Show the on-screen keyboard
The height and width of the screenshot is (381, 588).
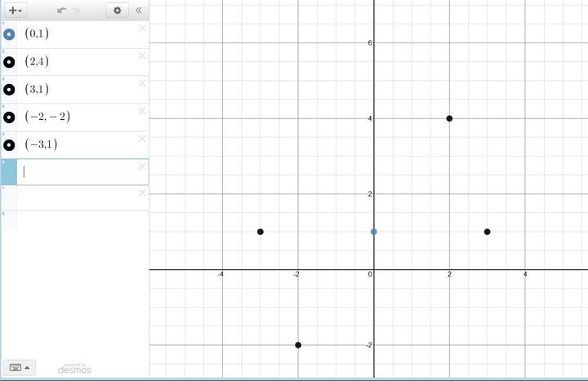pyautogui.click(x=15, y=367)
